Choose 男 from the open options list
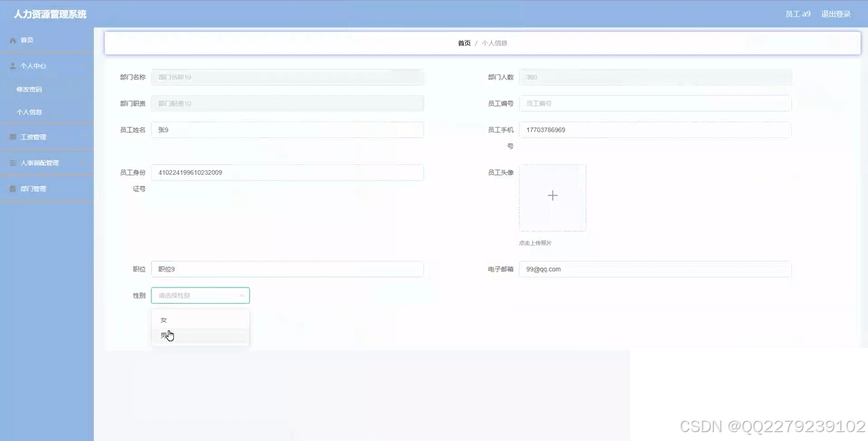868x441 pixels. [164, 335]
